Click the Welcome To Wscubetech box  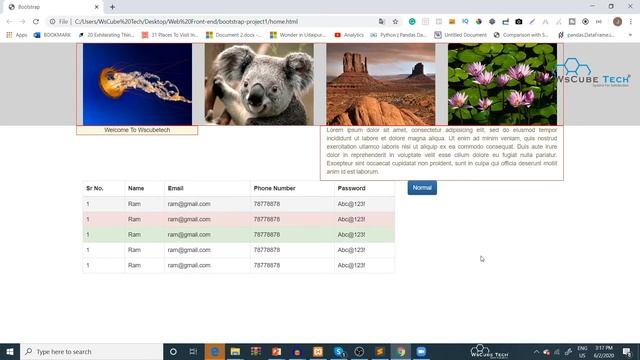[137, 130]
